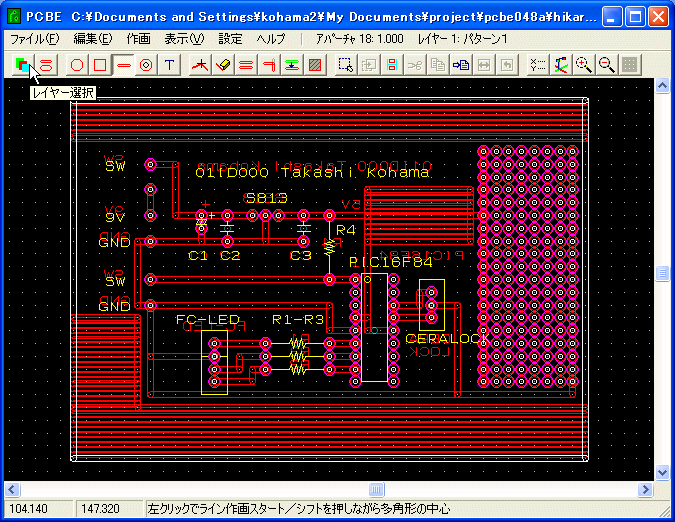Click the zoom in magnifier
This screenshot has height=522, width=675.
click(583, 64)
